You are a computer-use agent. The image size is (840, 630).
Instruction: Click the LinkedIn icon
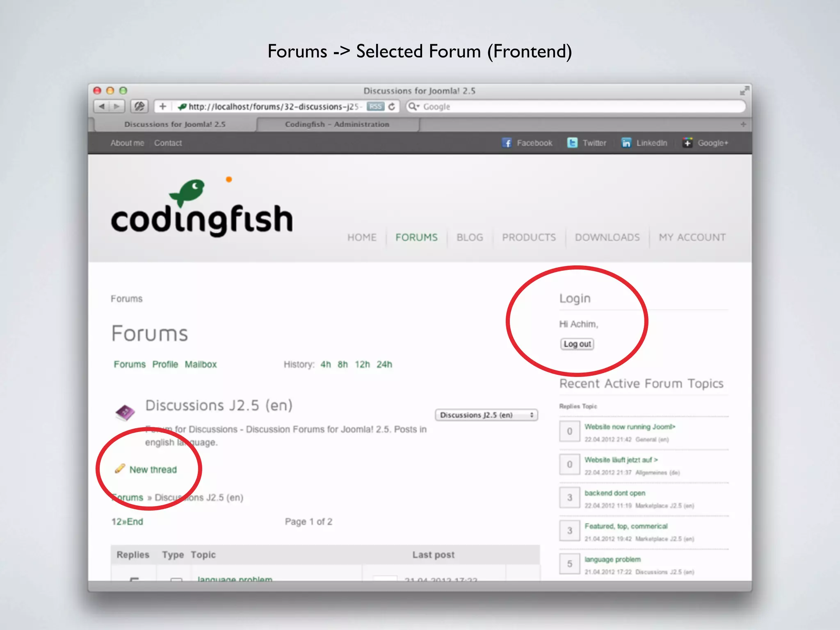coord(626,143)
